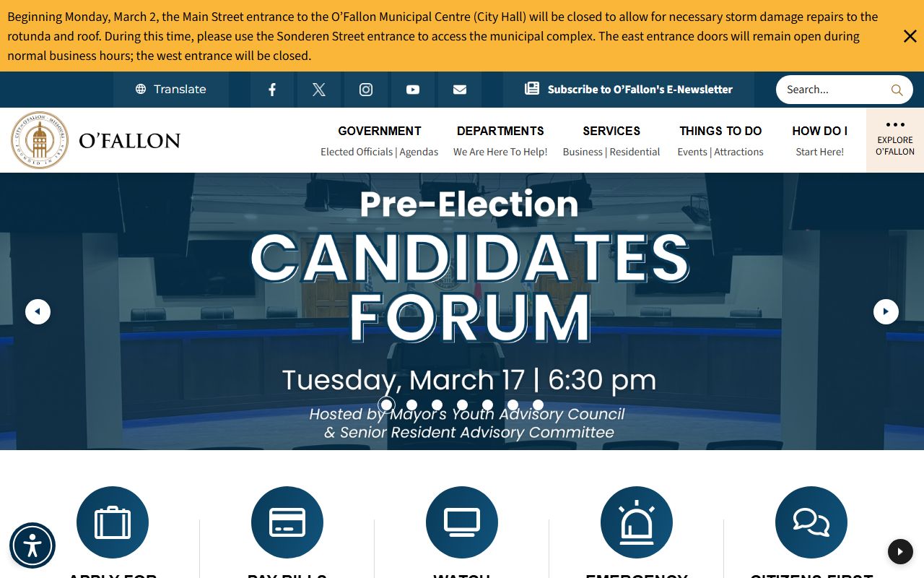This screenshot has width=924, height=578.
Task: Expand the Explore O'Fallon menu
Action: tap(895, 139)
